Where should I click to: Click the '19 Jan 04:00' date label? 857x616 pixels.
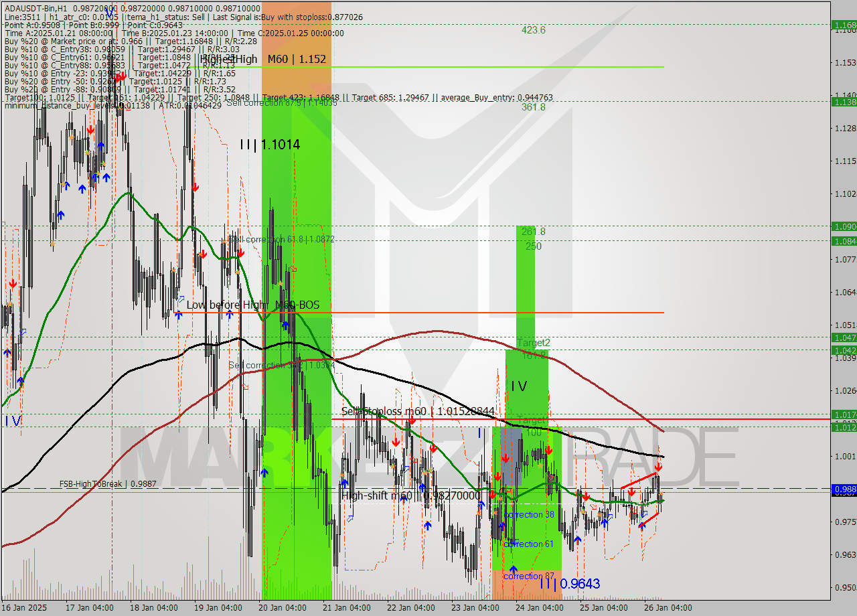[219, 608]
